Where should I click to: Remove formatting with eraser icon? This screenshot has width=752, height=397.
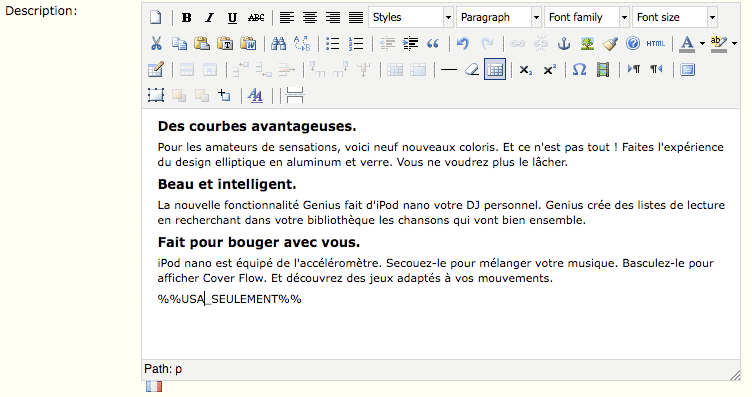[x=471, y=70]
